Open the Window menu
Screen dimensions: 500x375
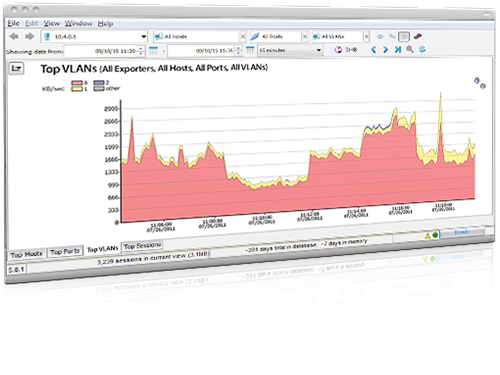[x=78, y=23]
